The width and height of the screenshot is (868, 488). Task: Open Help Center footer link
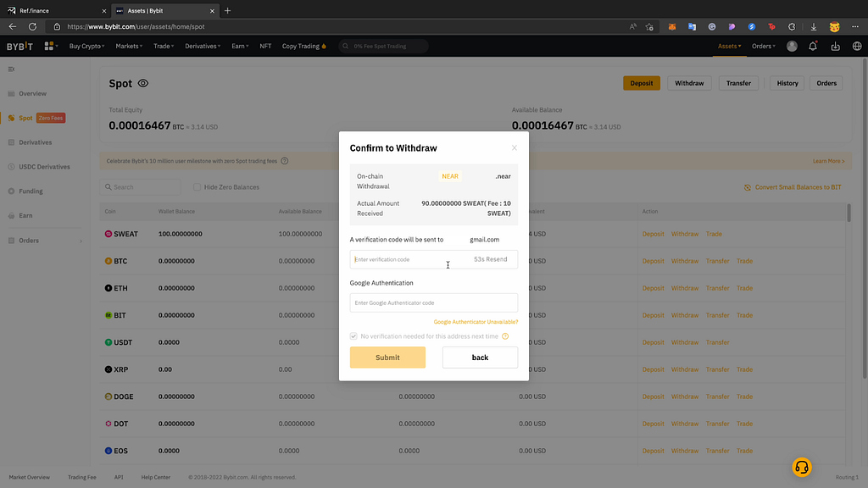pyautogui.click(x=156, y=478)
